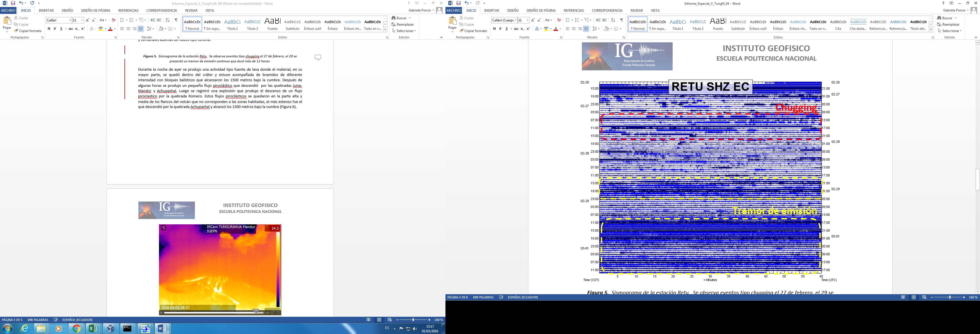Sort paragraphs in right window

click(x=613, y=20)
